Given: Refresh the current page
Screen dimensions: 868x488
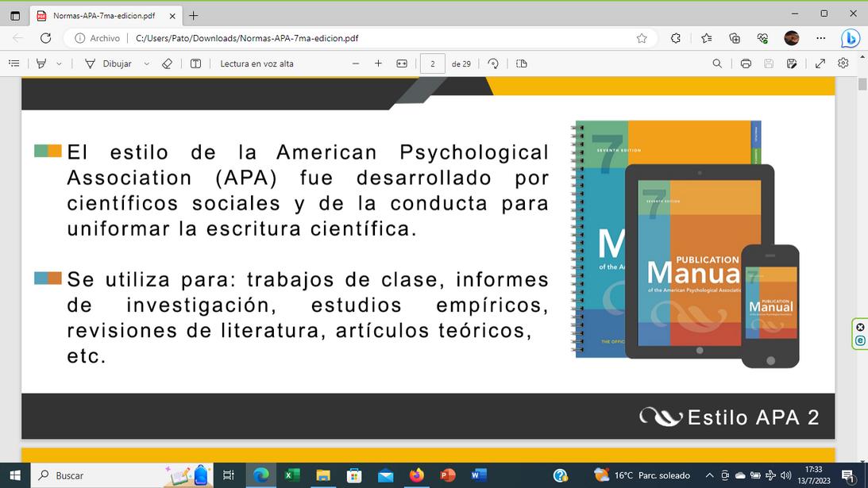Looking at the screenshot, I should point(46,38).
